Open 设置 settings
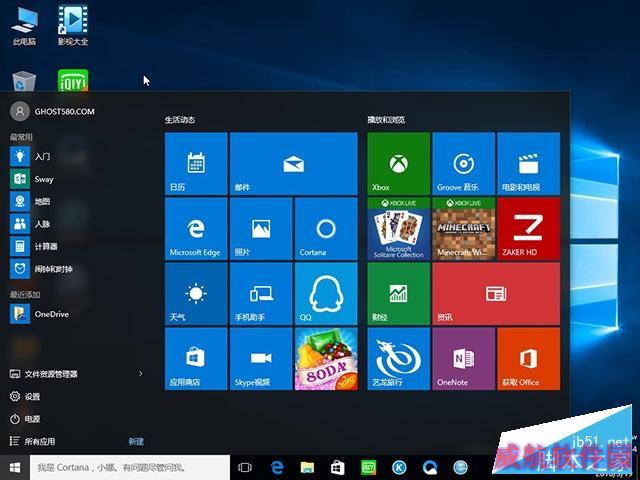The width and height of the screenshot is (640, 480). [24, 396]
